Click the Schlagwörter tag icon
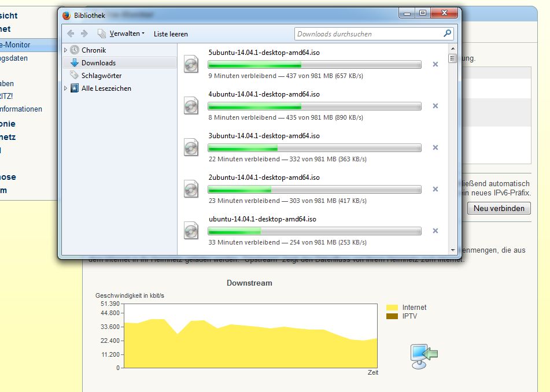This screenshot has height=392, width=550. click(x=75, y=75)
